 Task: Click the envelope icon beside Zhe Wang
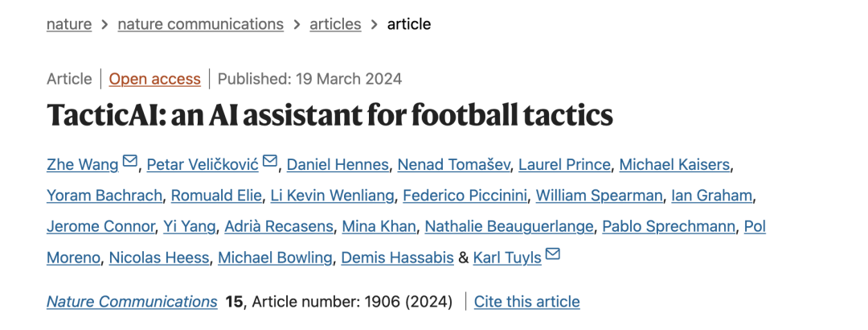(130, 163)
